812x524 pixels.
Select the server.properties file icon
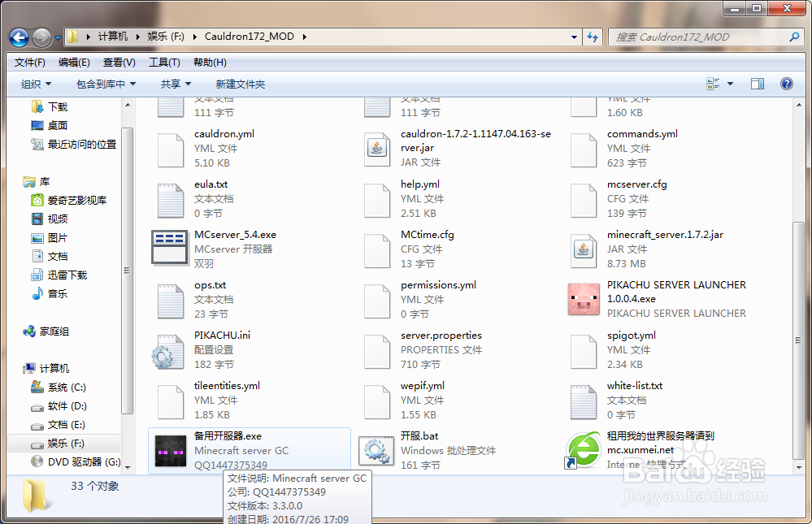click(x=377, y=350)
